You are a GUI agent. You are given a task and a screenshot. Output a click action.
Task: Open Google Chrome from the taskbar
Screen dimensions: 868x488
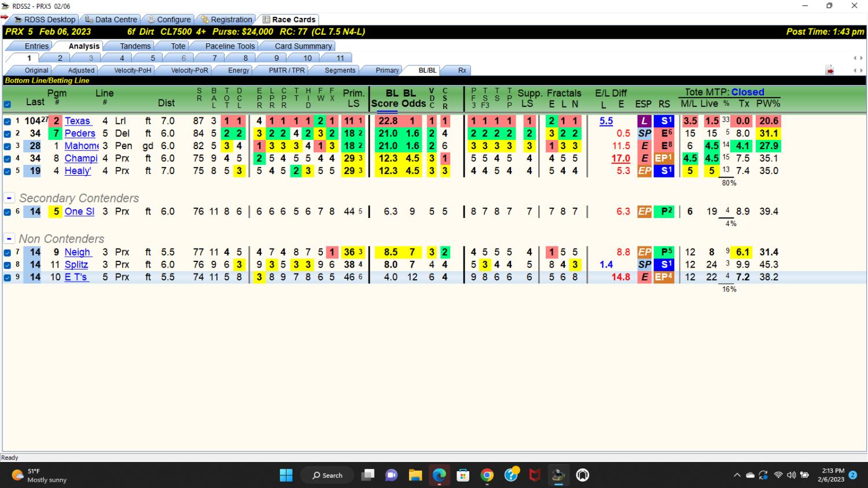tap(487, 475)
